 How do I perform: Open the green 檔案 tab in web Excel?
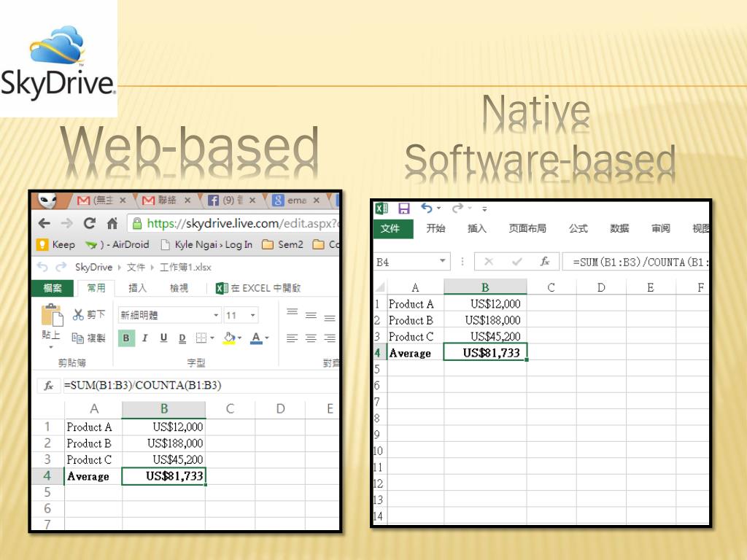[x=53, y=288]
